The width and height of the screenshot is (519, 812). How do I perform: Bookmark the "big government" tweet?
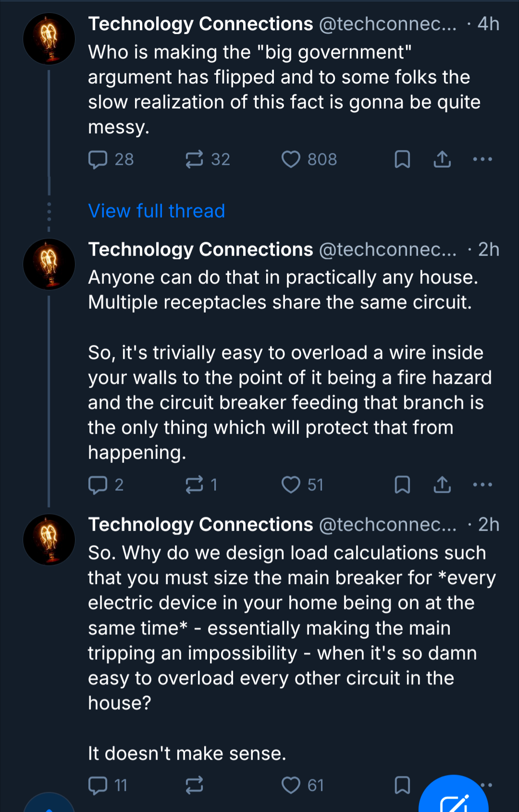[x=402, y=159]
